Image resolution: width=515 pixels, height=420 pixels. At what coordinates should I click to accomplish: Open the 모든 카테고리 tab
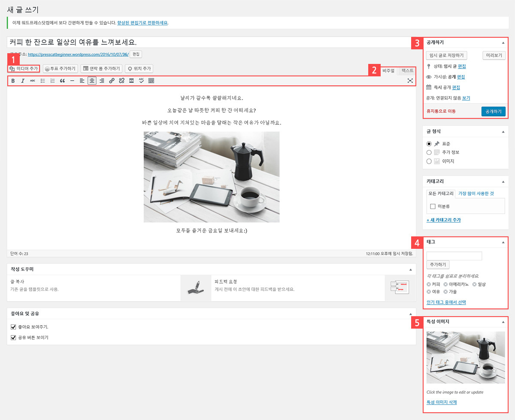click(441, 194)
